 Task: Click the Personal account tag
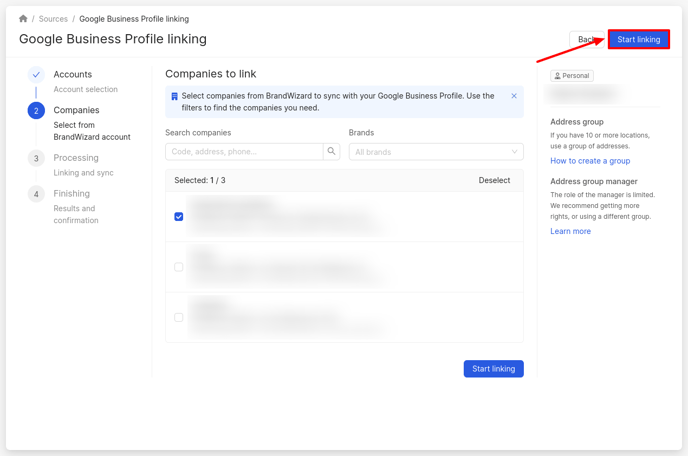(x=572, y=75)
